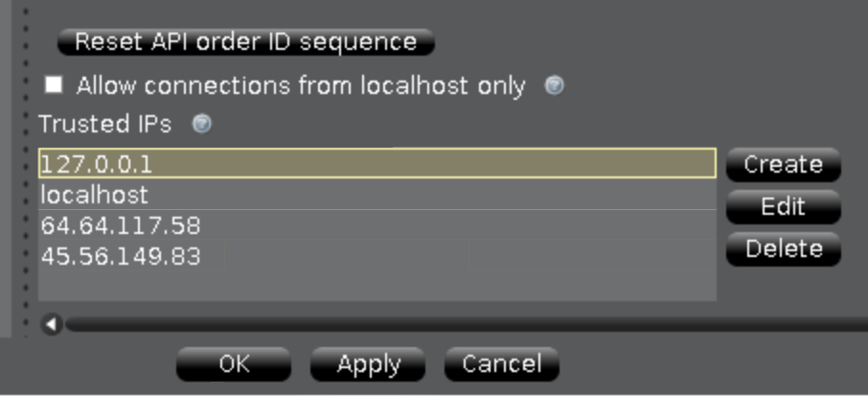Click empty area below the trusted IP entries
The height and width of the screenshot is (397, 868).
(x=377, y=286)
